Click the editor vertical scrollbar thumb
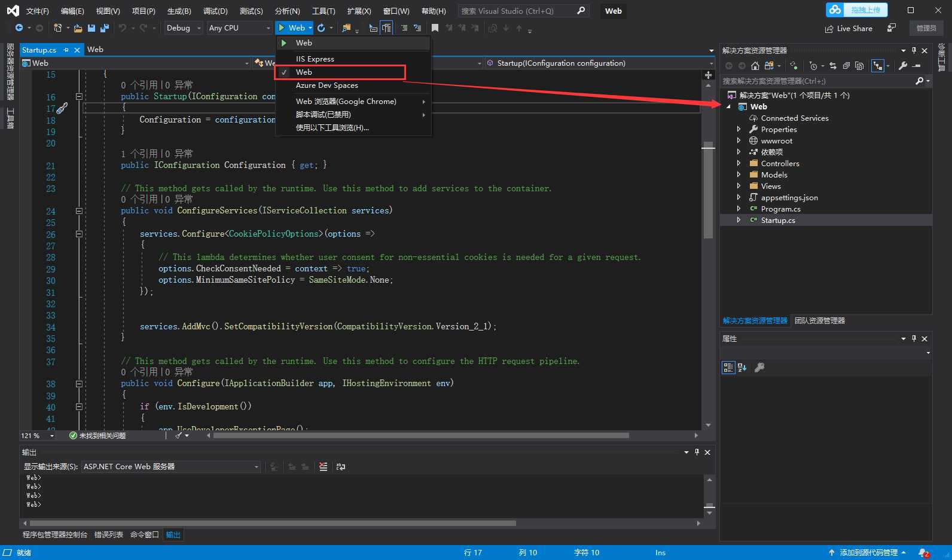This screenshot has width=952, height=560. 709,190
